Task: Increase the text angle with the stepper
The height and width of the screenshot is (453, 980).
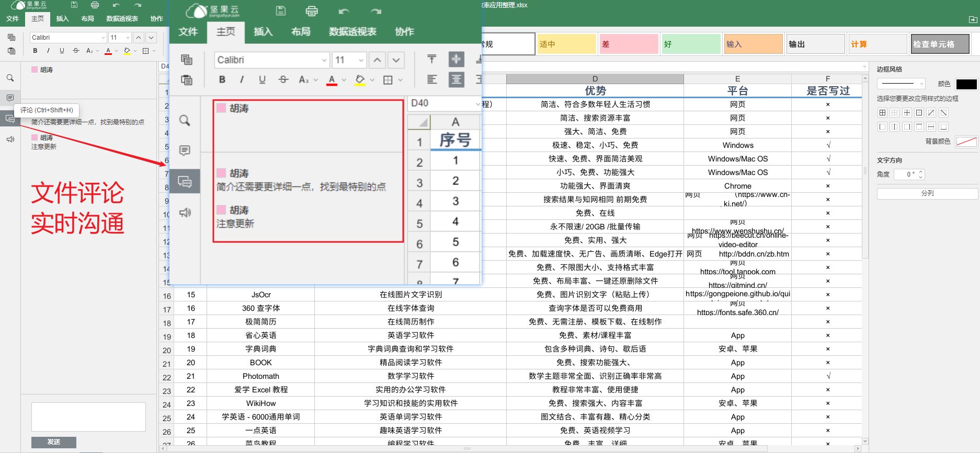Action: pyautogui.click(x=921, y=171)
